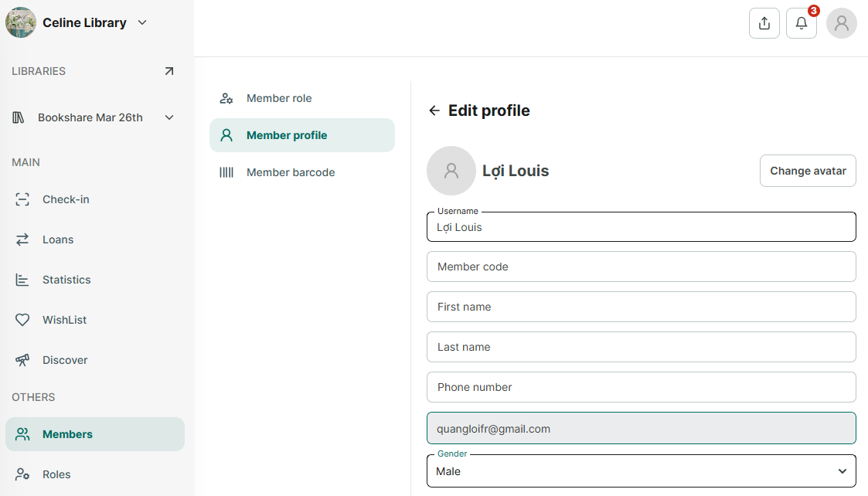Open the Gender dropdown
The width and height of the screenshot is (868, 496).
pos(641,471)
